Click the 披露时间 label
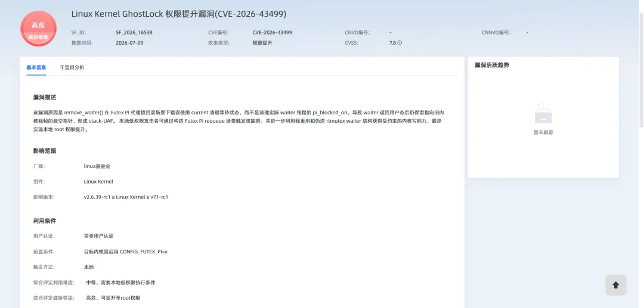This screenshot has height=308, width=644. pyautogui.click(x=82, y=43)
